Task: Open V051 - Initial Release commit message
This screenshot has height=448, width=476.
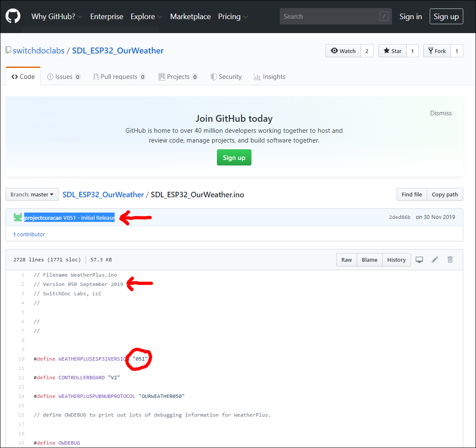Action: tap(89, 218)
